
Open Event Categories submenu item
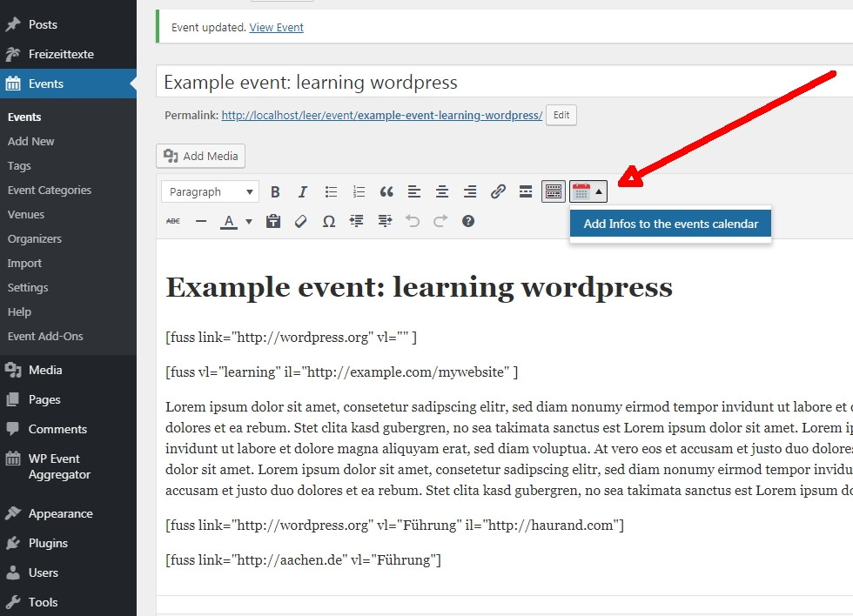coord(50,191)
